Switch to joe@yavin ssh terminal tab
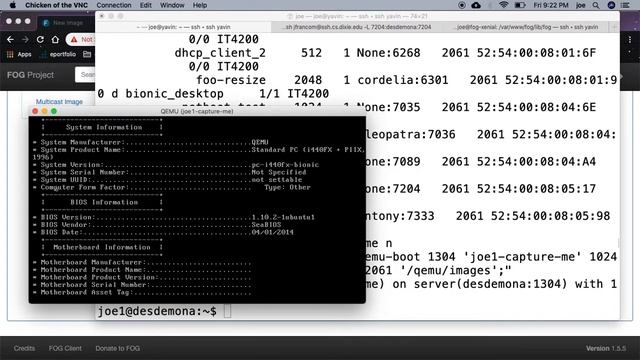 (x=183, y=27)
